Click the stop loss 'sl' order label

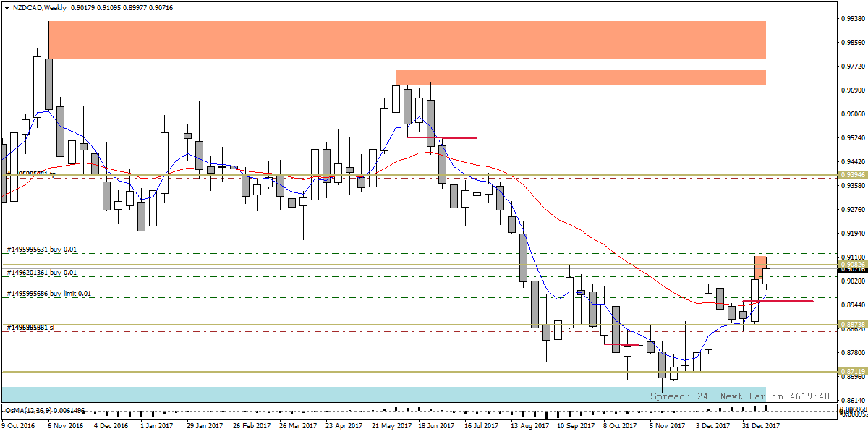pos(31,328)
